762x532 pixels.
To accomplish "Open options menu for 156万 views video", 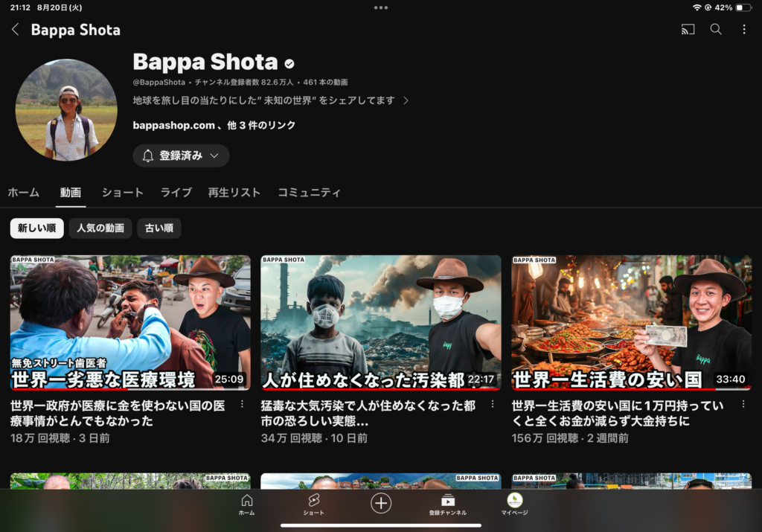I will tap(743, 405).
